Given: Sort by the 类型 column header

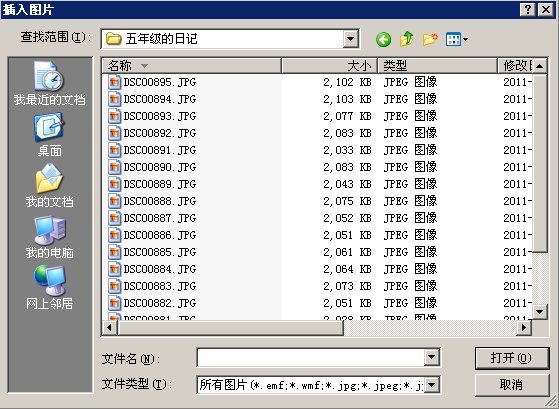Looking at the screenshot, I should pos(437,66).
